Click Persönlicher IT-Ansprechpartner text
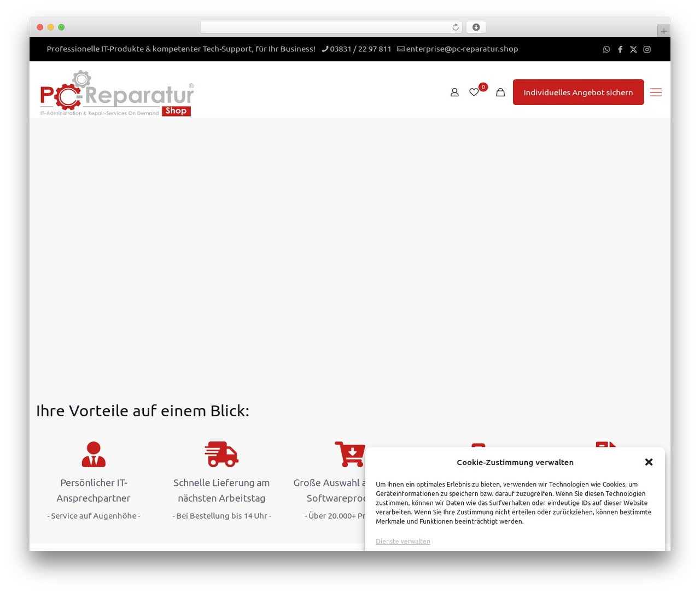Viewport: 700px width, 593px height. tap(94, 491)
